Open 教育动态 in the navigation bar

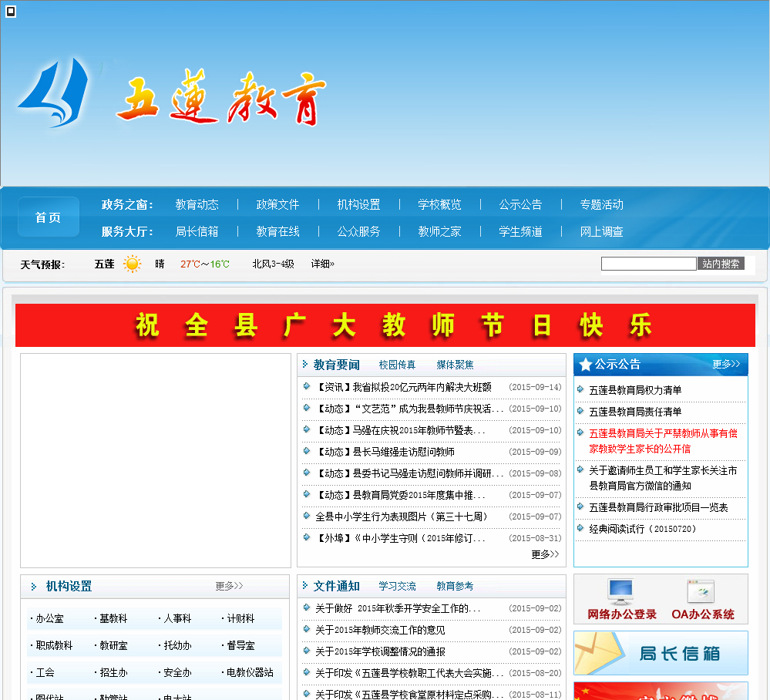197,204
